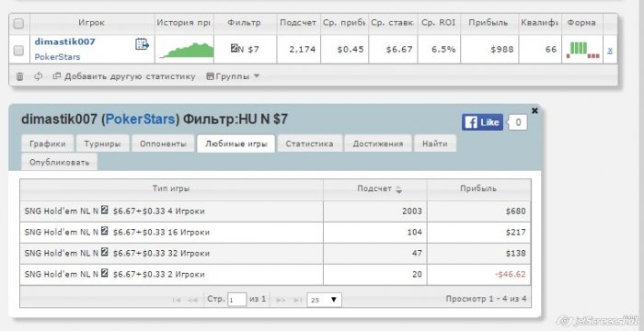Screen dimensions: 644x331
Task: Open the Достижения tab
Action: pyautogui.click(x=378, y=143)
